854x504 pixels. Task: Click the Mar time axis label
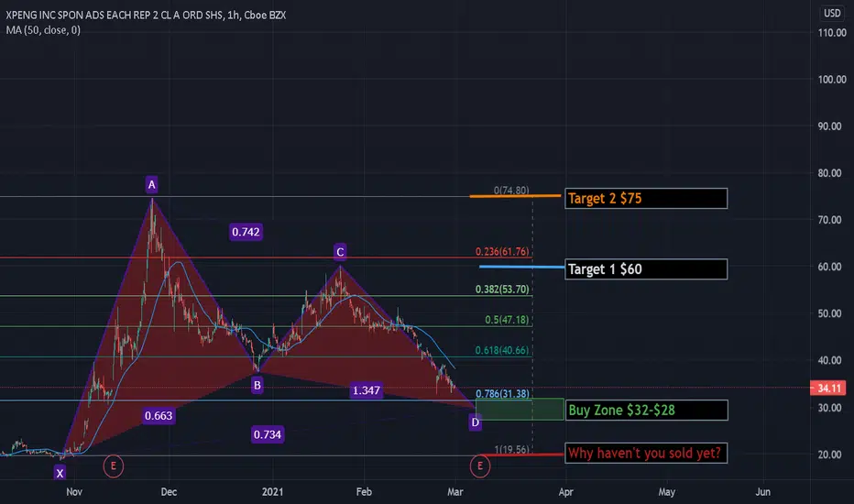coord(455,492)
